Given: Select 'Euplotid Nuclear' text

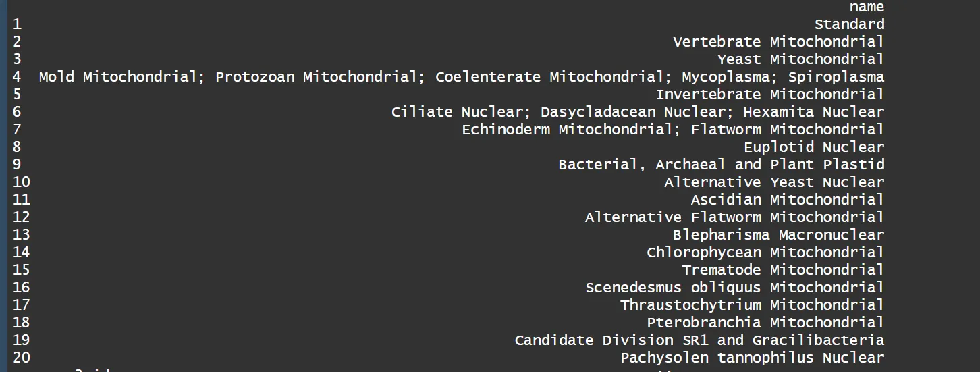Looking at the screenshot, I should tap(814, 147).
